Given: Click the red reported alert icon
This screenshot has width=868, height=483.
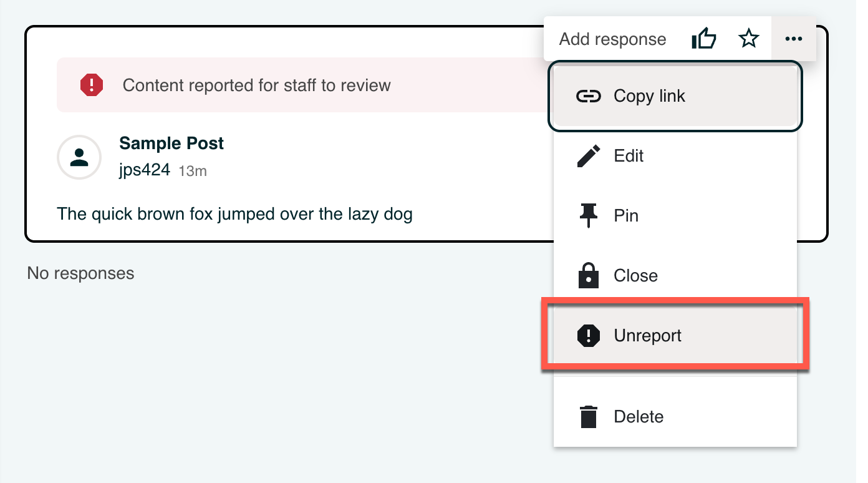Looking at the screenshot, I should 92,85.
